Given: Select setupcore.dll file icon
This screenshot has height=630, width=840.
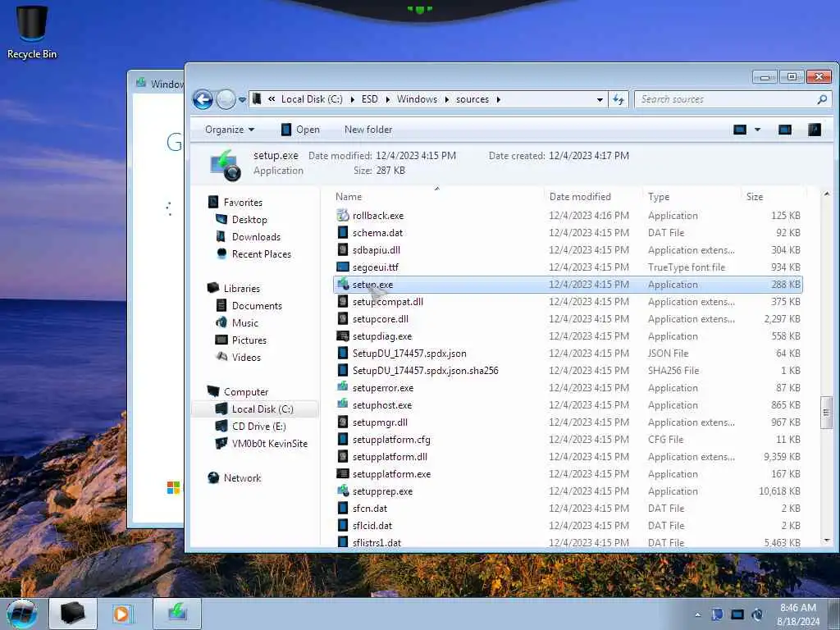Looking at the screenshot, I should (343, 319).
